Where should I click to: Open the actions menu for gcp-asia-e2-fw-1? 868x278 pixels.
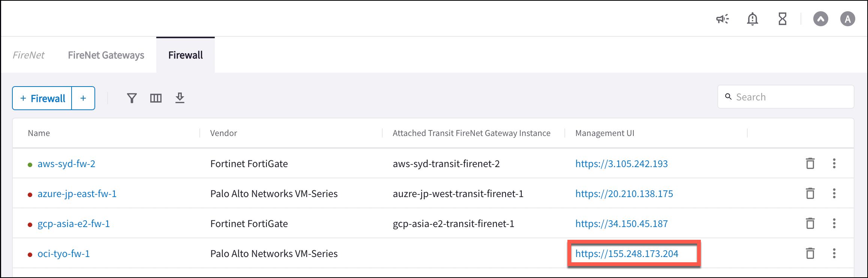[x=834, y=223]
